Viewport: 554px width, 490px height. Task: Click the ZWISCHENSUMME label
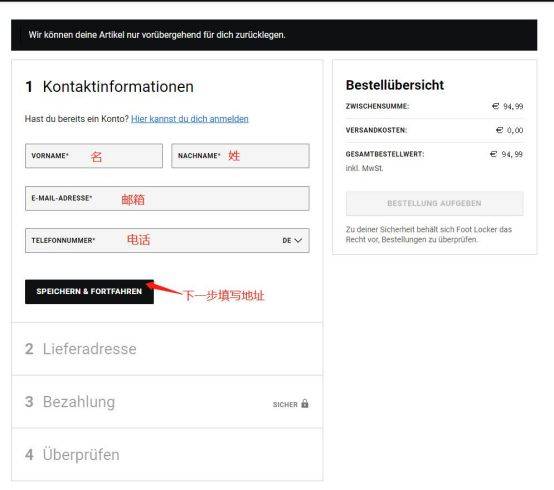377,106
